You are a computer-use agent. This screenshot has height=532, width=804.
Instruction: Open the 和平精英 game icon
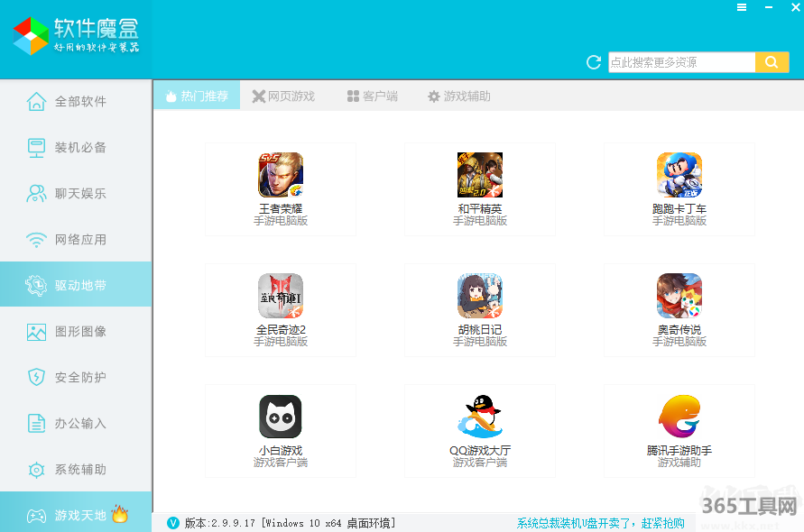pos(479,175)
